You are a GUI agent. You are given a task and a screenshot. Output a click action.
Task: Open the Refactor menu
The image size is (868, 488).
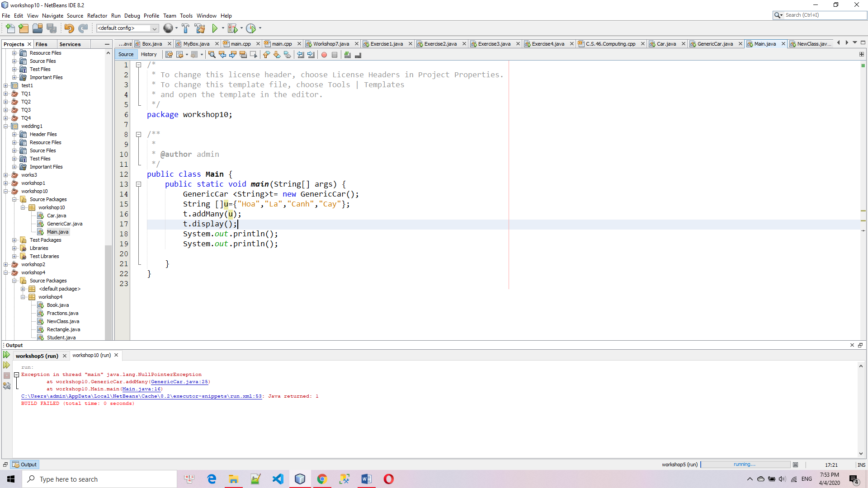[97, 16]
